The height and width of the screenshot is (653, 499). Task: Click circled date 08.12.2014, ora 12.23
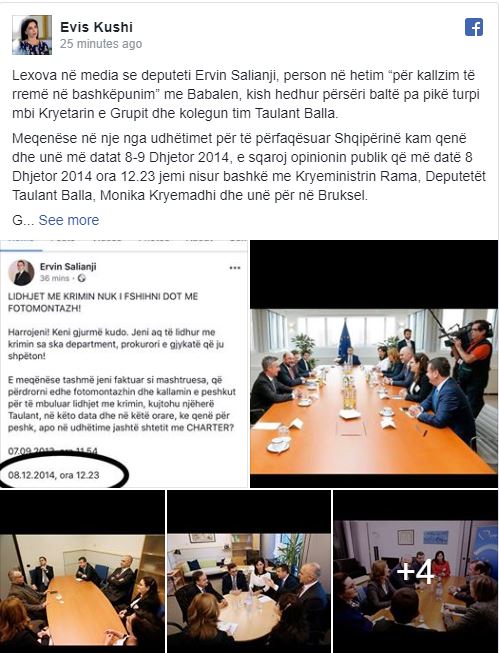tap(54, 475)
